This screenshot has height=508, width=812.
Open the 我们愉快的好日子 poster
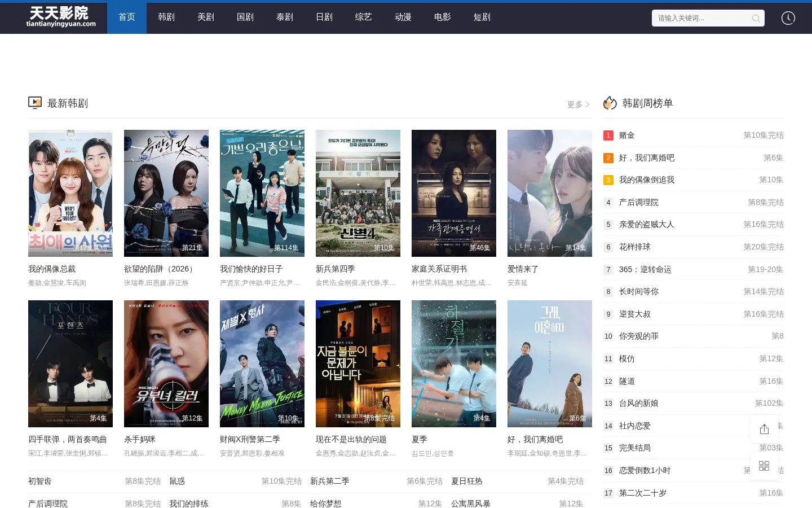tap(262, 193)
